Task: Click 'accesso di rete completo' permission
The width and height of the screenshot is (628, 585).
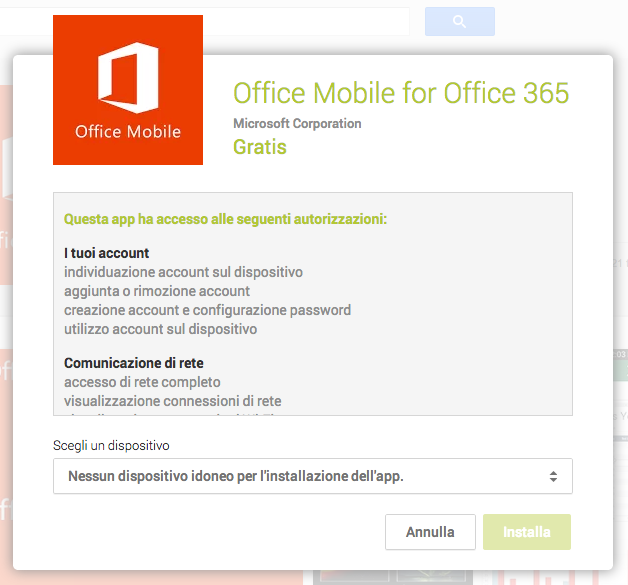Action: pos(142,382)
